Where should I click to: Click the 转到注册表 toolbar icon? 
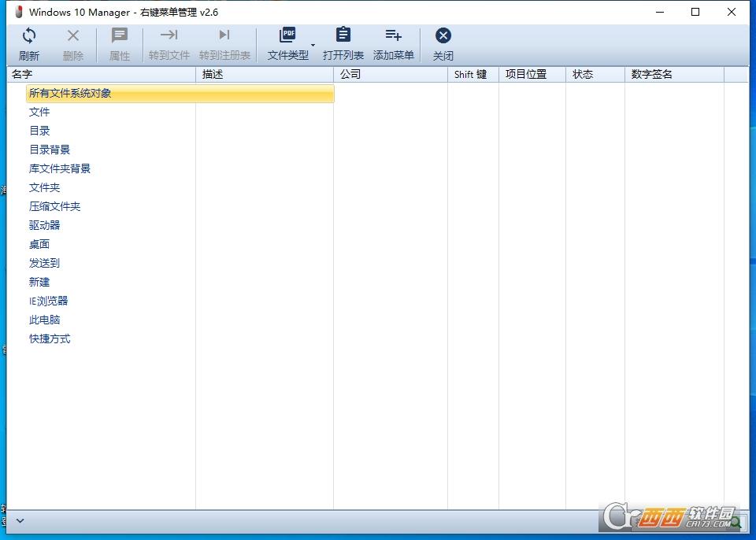[224, 35]
